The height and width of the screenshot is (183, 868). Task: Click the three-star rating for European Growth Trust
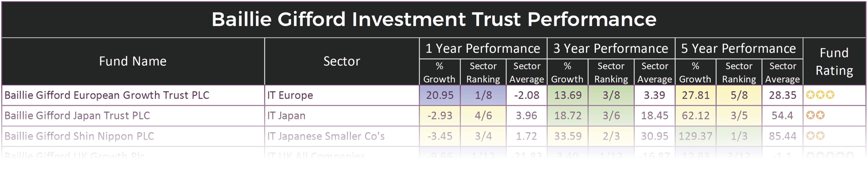pos(820,95)
